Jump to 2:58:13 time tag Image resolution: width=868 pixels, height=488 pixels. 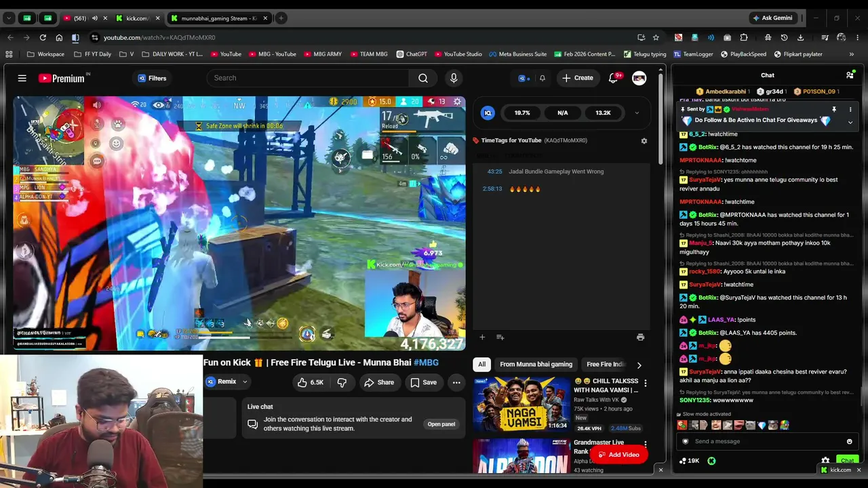point(492,189)
